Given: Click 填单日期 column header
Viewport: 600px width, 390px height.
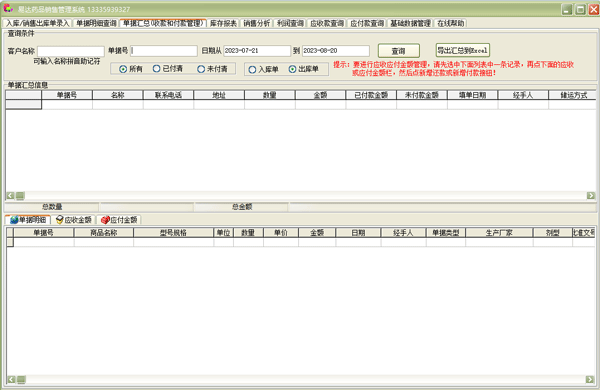Looking at the screenshot, I should pos(473,95).
